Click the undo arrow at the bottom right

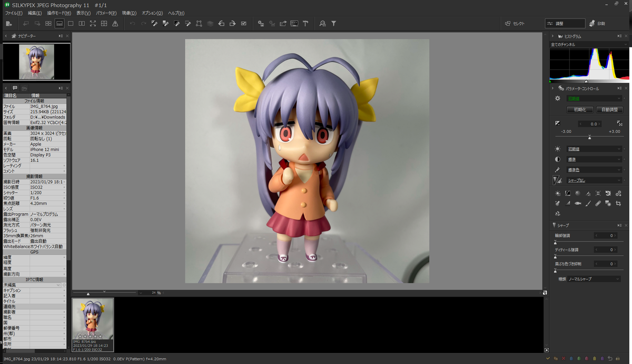609,359
